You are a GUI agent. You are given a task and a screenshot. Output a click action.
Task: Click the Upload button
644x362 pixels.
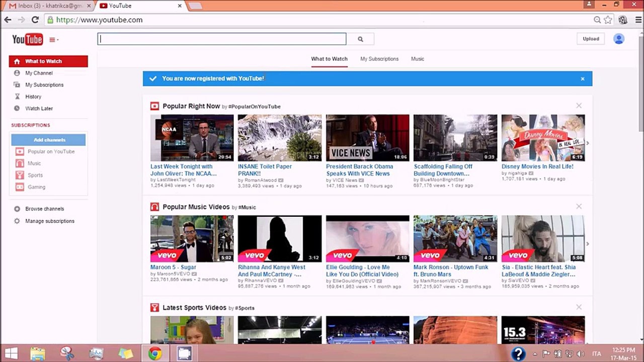[x=591, y=39]
